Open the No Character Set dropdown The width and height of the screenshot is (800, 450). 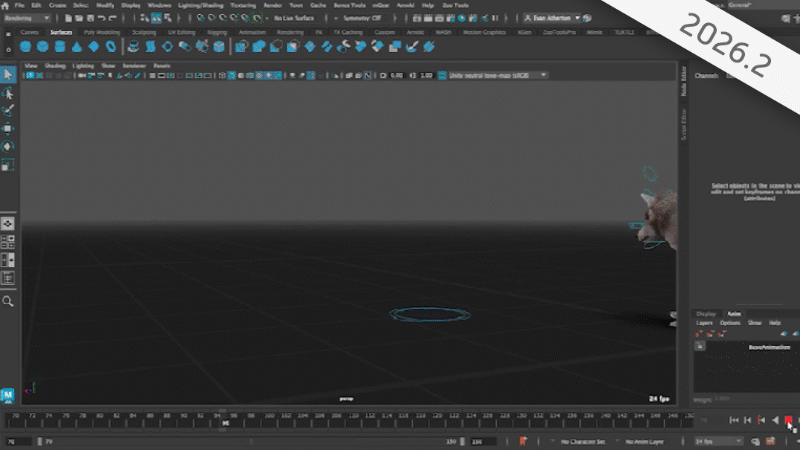(579, 442)
